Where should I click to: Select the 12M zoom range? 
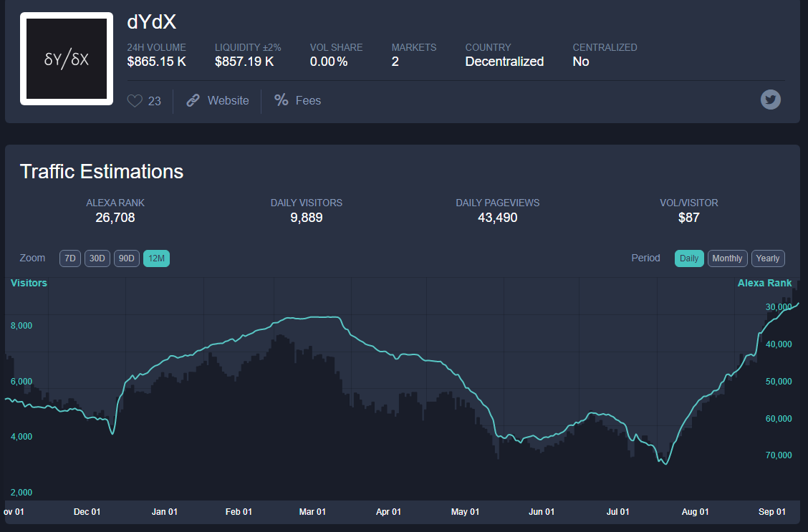(156, 258)
